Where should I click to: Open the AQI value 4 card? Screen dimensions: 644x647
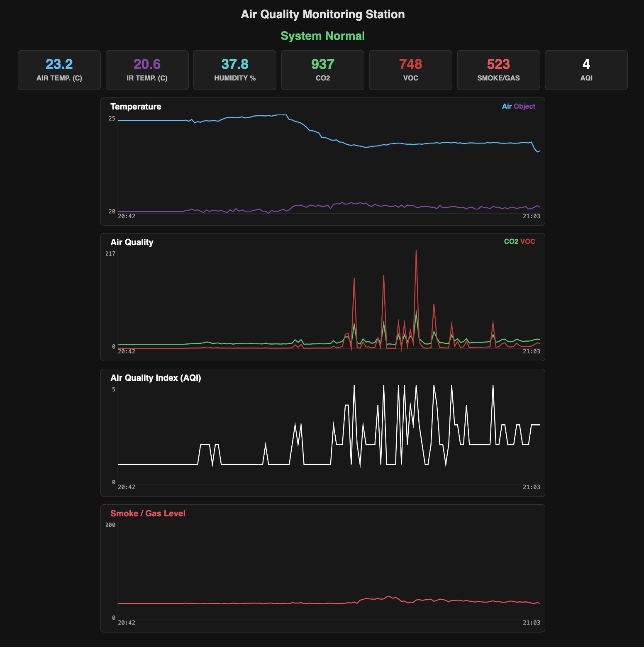586,70
